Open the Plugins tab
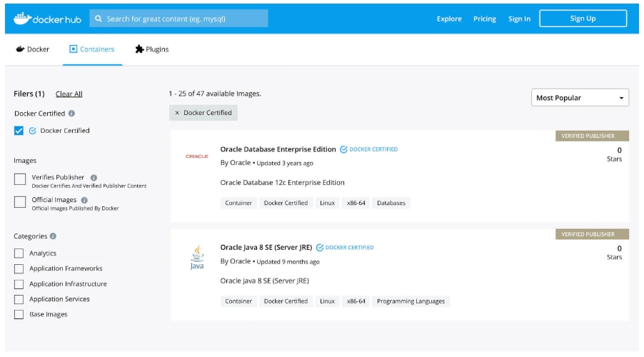The image size is (644, 357). pyautogui.click(x=152, y=49)
